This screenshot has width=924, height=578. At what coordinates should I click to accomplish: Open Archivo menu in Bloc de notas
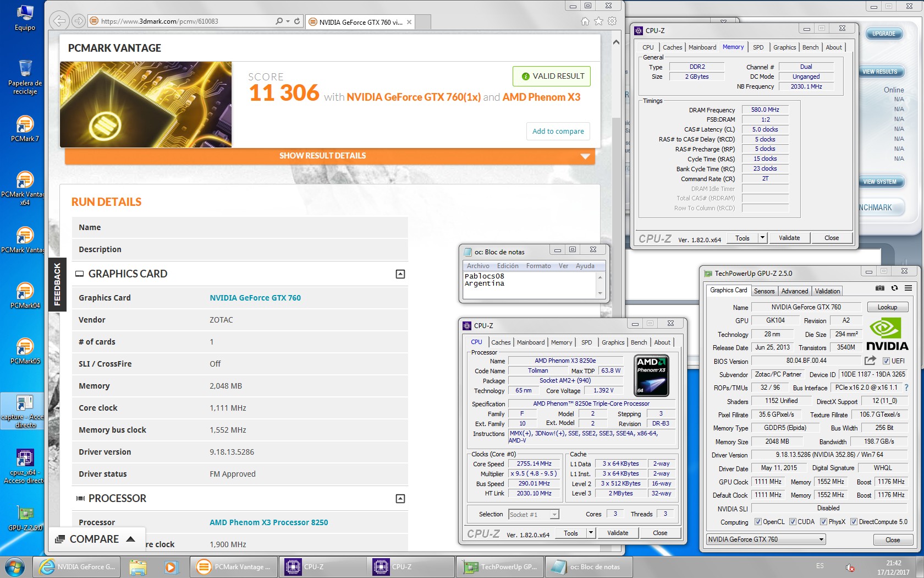click(478, 266)
